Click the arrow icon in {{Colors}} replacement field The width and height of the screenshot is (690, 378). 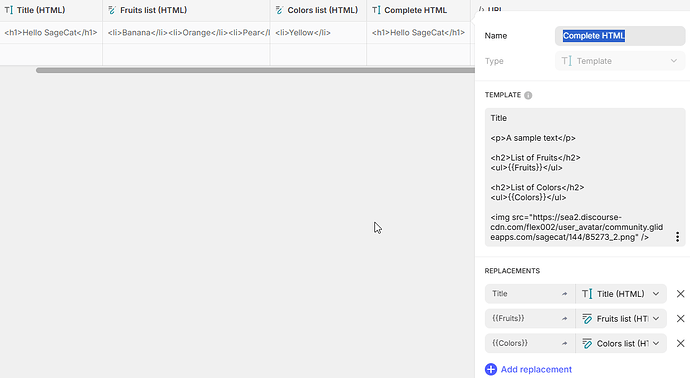[565, 344]
